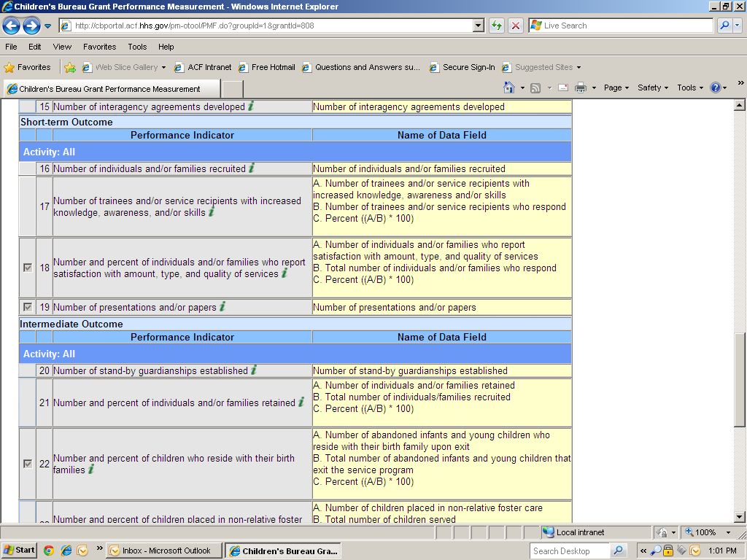Click the Refresh page icon
The width and height of the screenshot is (747, 560).
point(497,26)
